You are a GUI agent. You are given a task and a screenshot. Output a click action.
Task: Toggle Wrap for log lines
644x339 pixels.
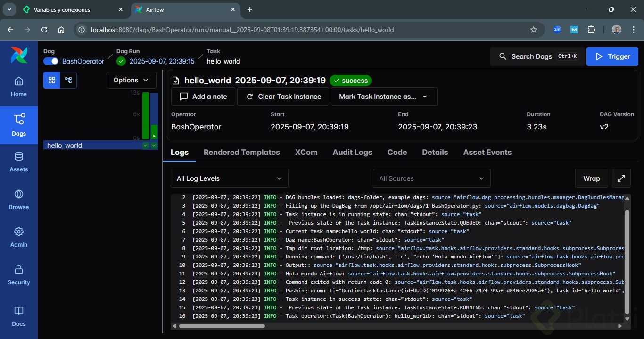[x=591, y=178]
